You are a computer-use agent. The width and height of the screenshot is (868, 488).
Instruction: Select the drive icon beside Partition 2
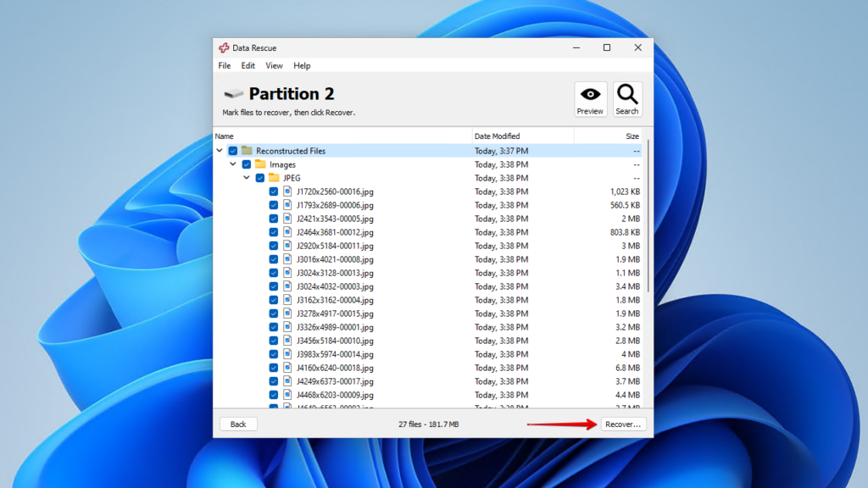click(232, 93)
